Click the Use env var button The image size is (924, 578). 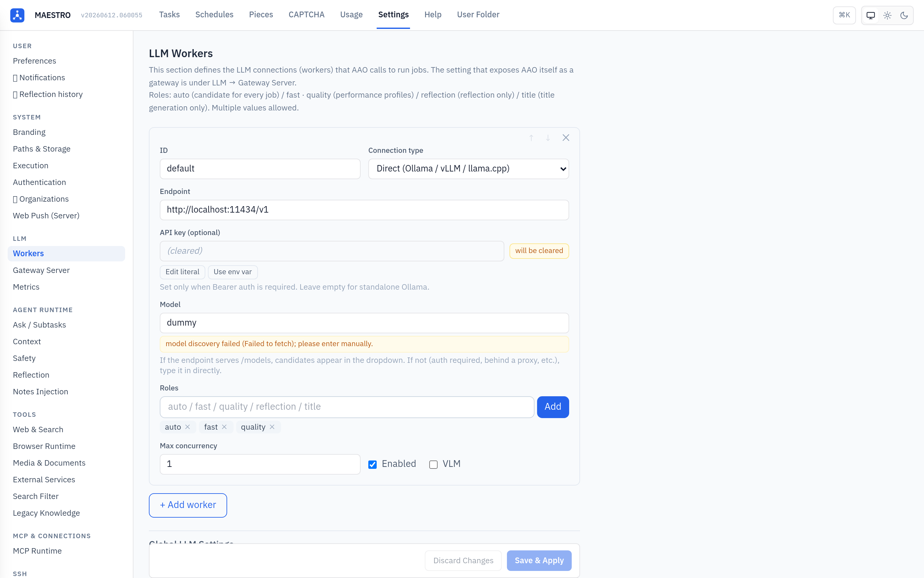pyautogui.click(x=233, y=272)
